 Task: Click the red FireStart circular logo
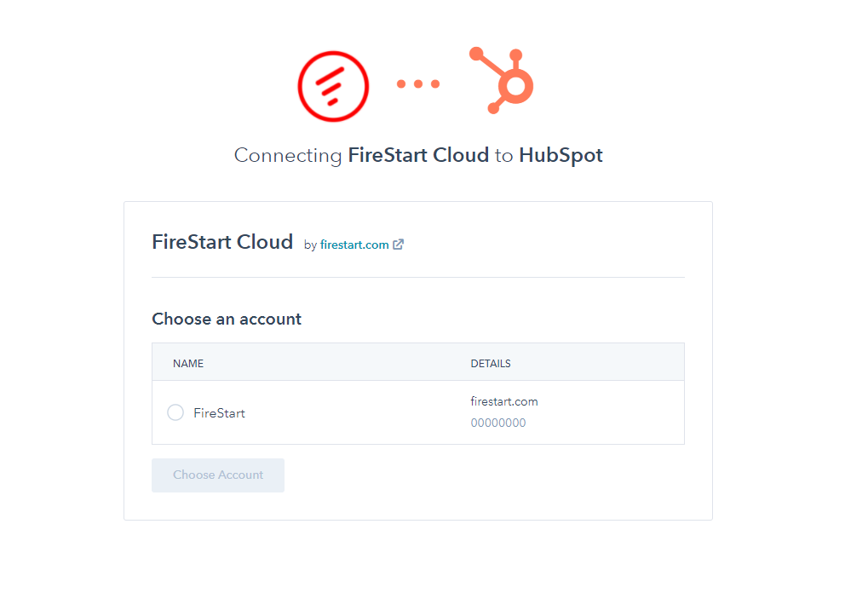[x=333, y=86]
